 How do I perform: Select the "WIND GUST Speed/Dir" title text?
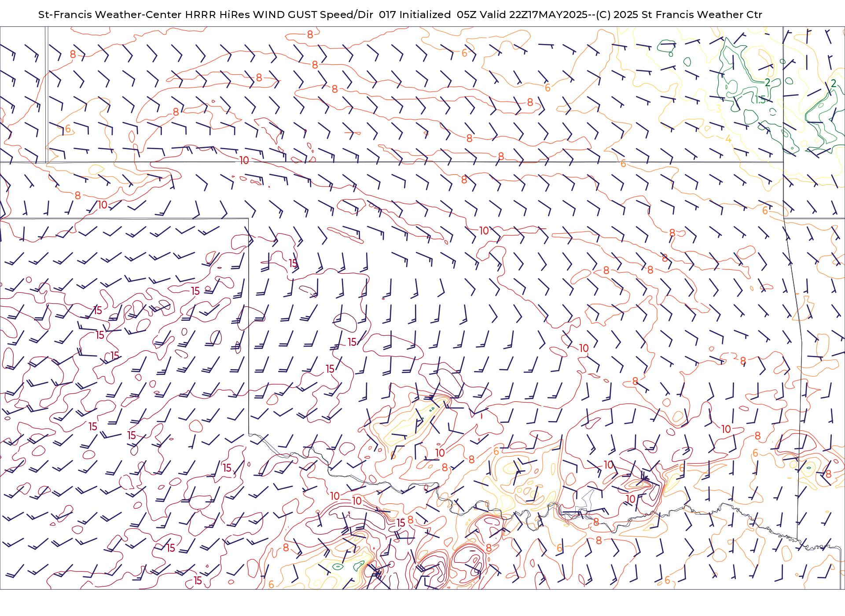click(313, 15)
